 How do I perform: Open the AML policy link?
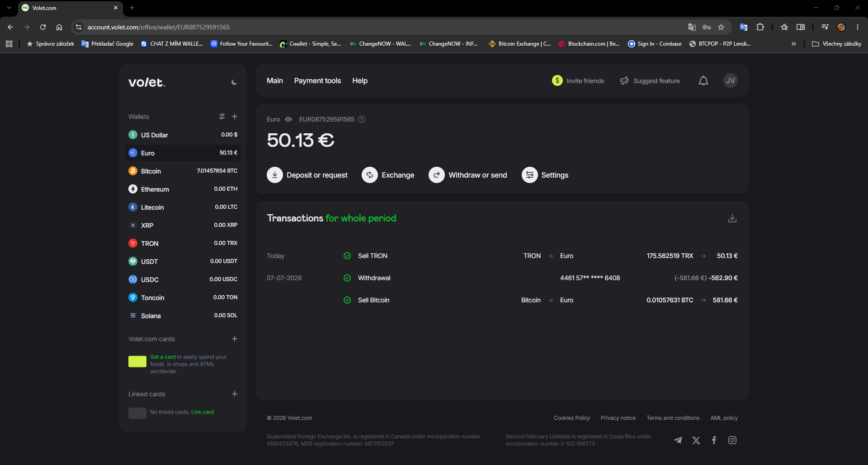tap(724, 418)
